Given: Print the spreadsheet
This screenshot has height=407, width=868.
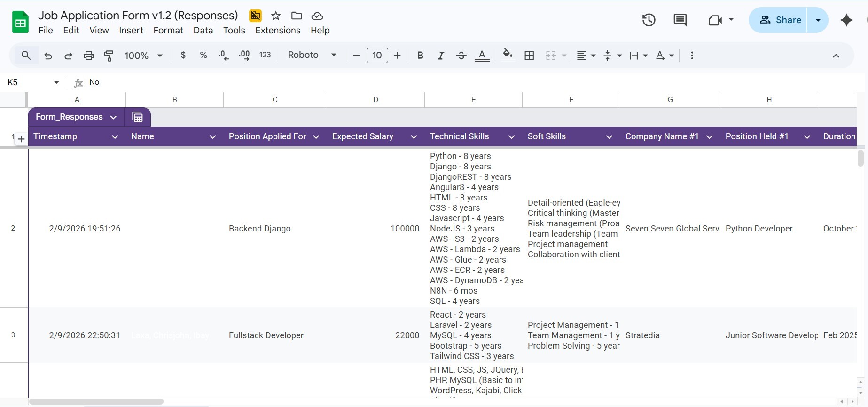Looking at the screenshot, I should [88, 56].
